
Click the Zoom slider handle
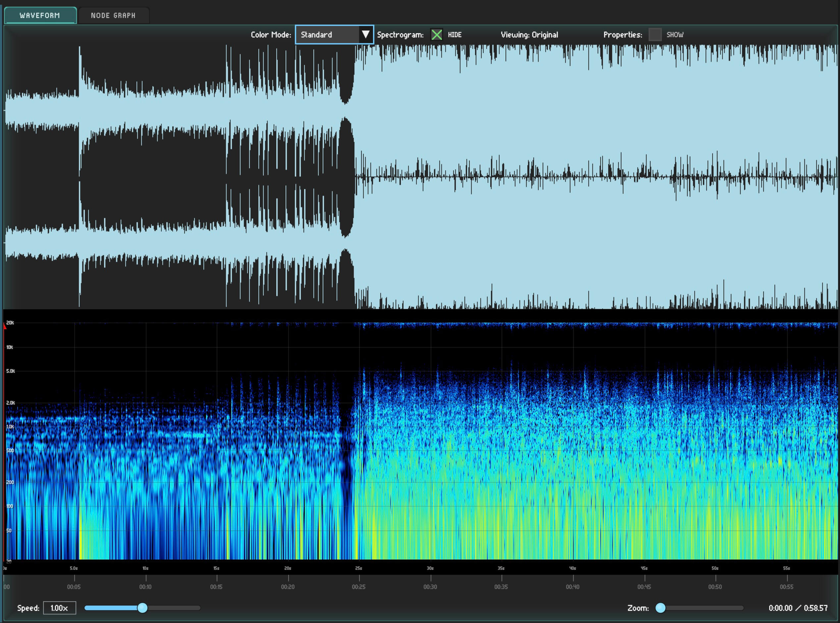[660, 608]
